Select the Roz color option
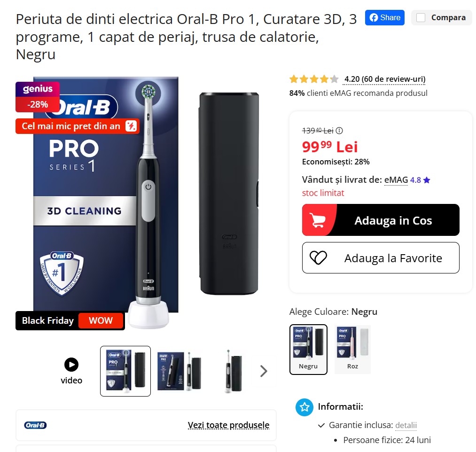Screen dimensions: 476x452 [x=352, y=350]
